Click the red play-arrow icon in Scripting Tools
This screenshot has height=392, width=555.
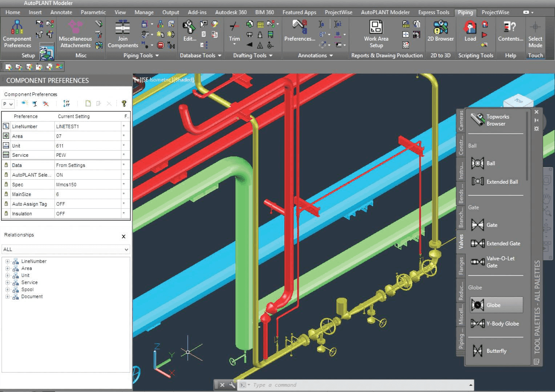485,35
